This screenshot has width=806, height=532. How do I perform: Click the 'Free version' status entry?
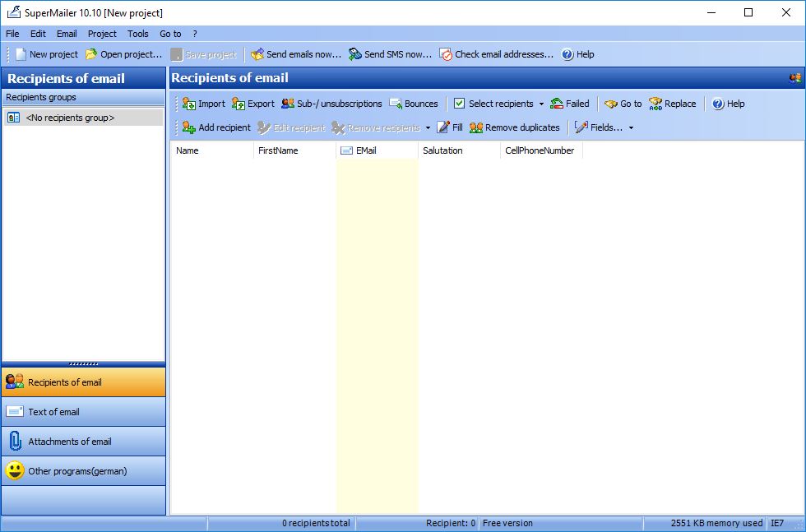[x=507, y=523]
